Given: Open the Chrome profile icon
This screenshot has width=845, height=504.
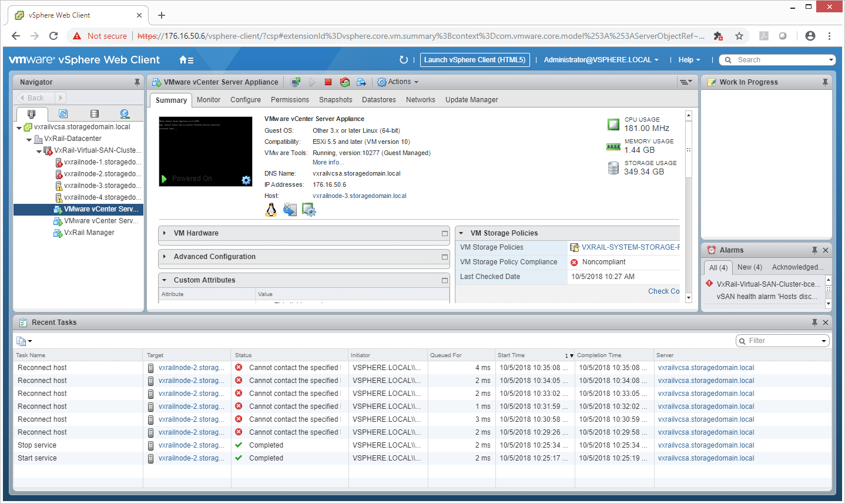Looking at the screenshot, I should [810, 36].
